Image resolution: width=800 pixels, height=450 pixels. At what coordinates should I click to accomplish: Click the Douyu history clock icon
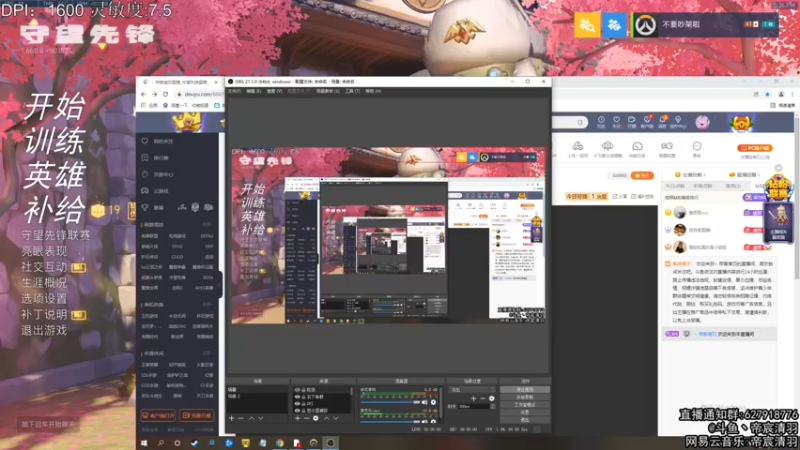click(601, 121)
